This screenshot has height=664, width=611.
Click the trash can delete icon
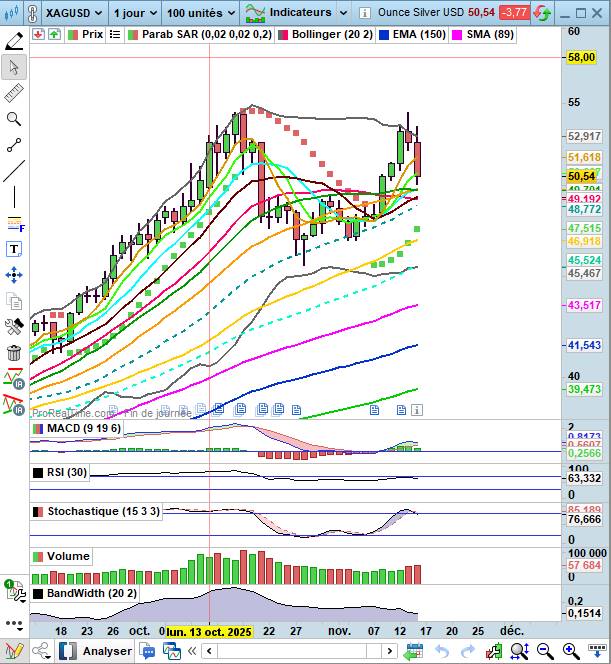(x=14, y=353)
